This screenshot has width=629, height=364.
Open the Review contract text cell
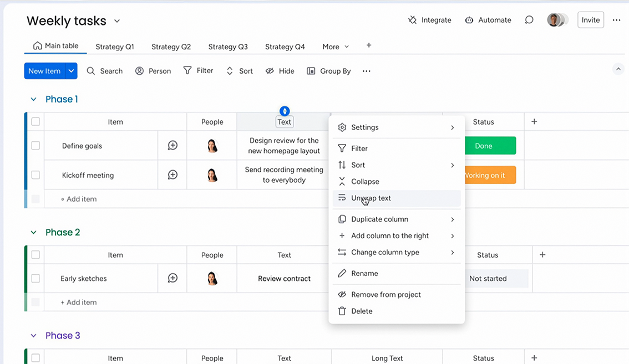coord(284,278)
